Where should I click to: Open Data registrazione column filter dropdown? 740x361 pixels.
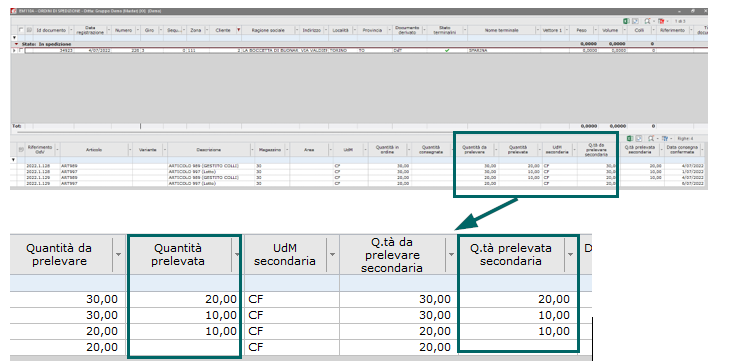[109, 30]
